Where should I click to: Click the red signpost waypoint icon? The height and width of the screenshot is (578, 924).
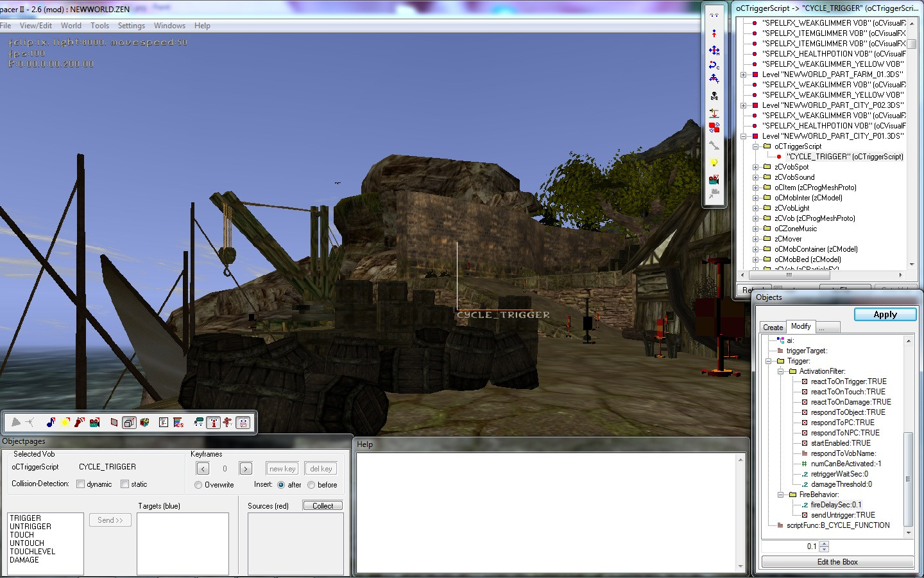point(227,422)
